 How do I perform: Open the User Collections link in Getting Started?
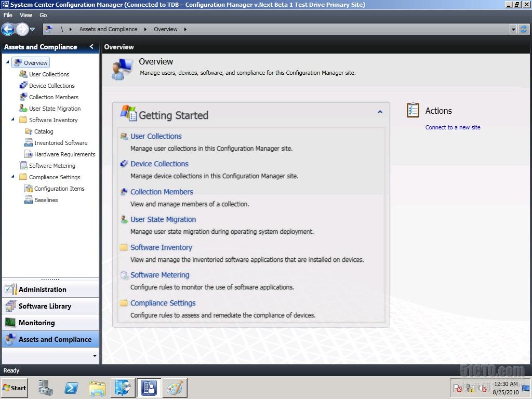coord(156,136)
